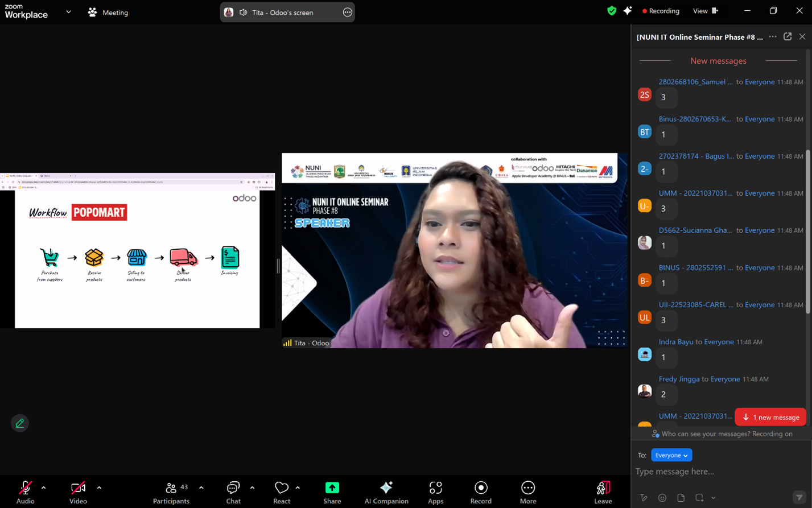This screenshot has height=508, width=812.
Task: Click the annotate pencil icon
Action: (20, 423)
